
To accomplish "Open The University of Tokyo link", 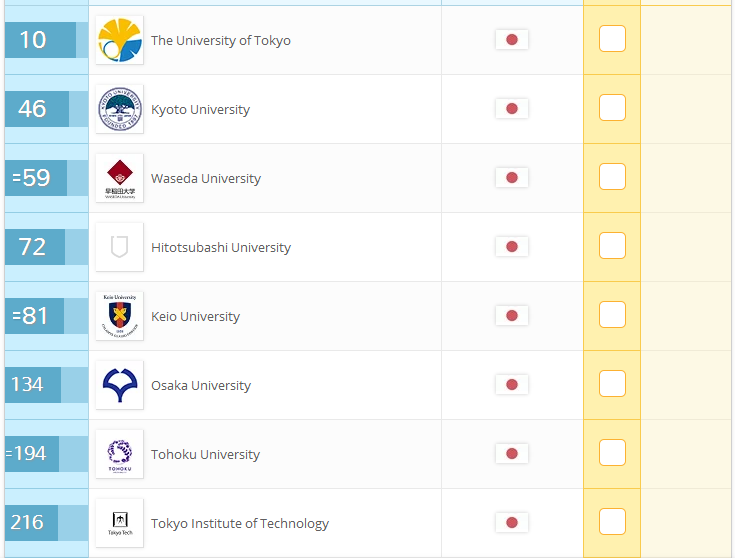I will (x=221, y=40).
